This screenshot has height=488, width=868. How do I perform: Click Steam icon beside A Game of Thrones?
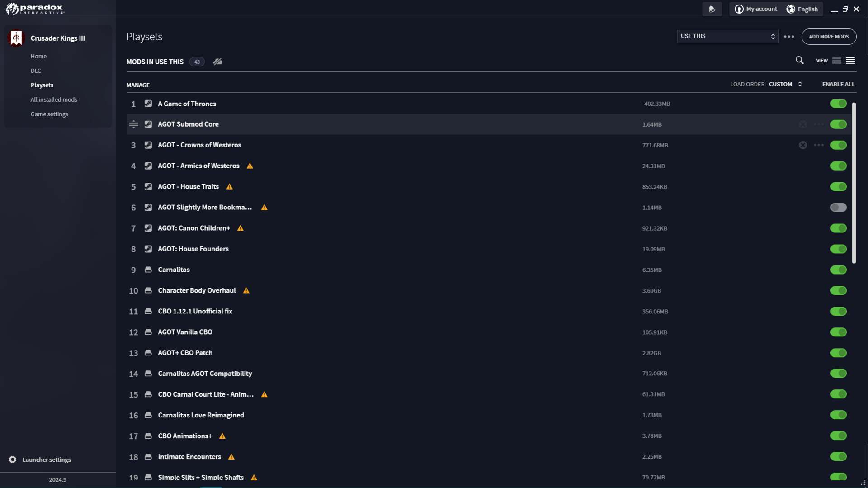148,104
